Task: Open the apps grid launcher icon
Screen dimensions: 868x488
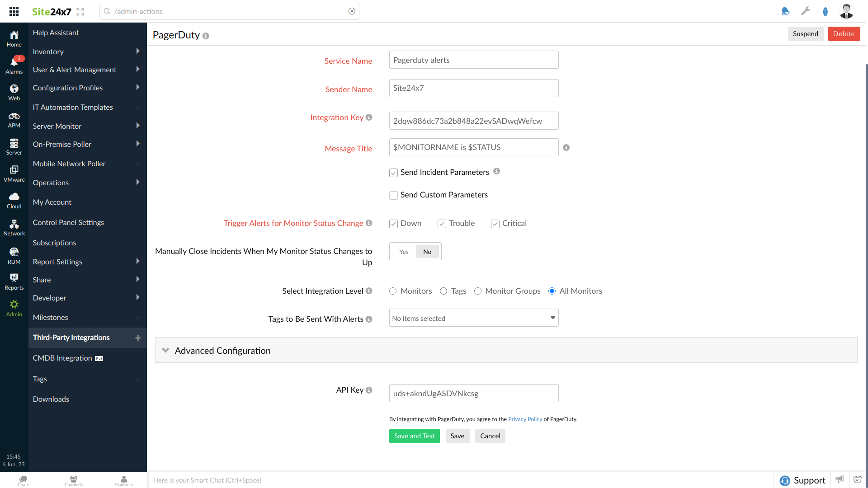Action: [x=14, y=11]
